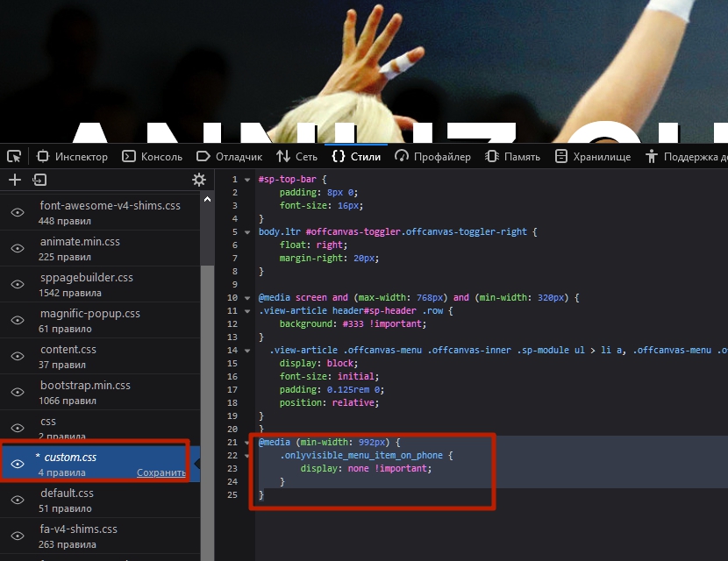Click scroll-up arrow of stylesheet list
The image size is (728, 561).
click(208, 200)
